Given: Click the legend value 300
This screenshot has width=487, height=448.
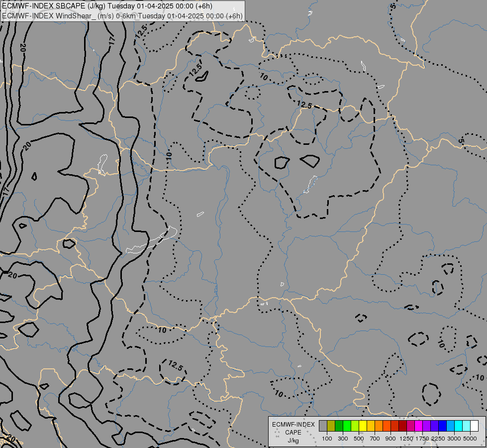Looking at the screenshot, I should [343, 439].
